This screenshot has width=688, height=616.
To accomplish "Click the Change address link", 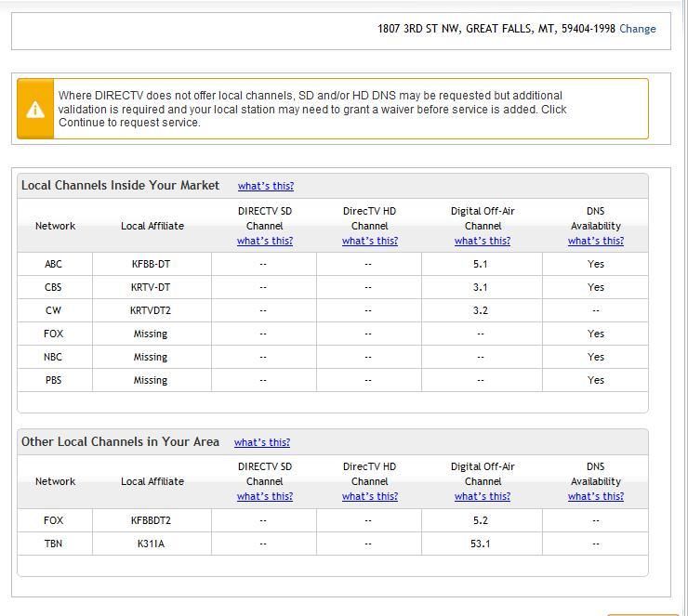I will click(638, 29).
